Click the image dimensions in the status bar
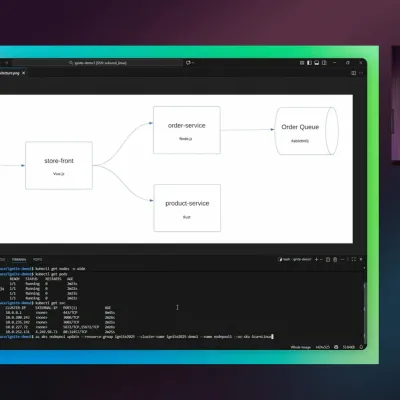The image size is (400, 400). click(x=322, y=347)
